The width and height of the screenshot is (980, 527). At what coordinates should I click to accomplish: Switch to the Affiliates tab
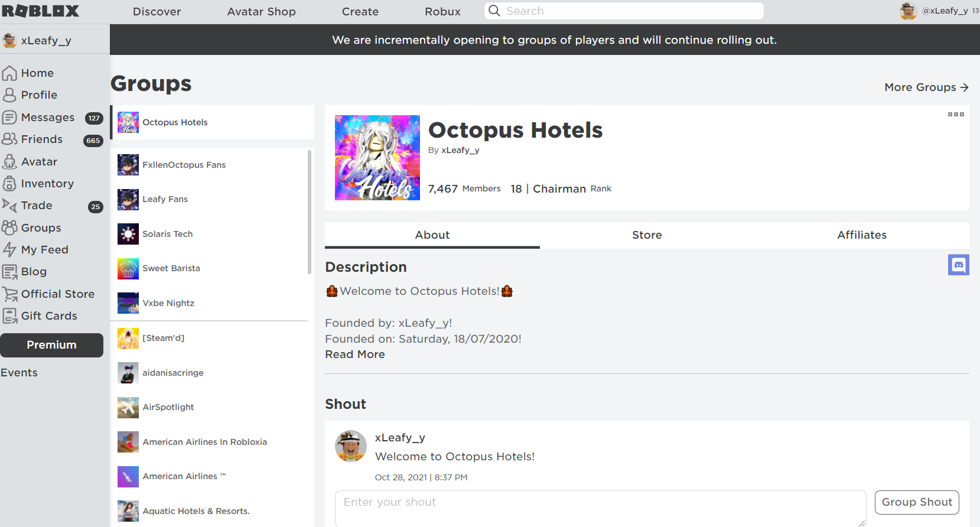pyautogui.click(x=862, y=235)
